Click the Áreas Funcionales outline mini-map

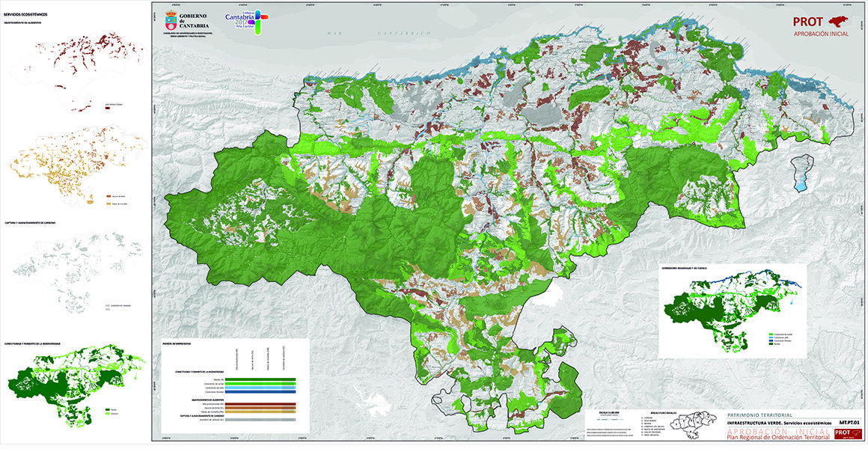pos(694,424)
